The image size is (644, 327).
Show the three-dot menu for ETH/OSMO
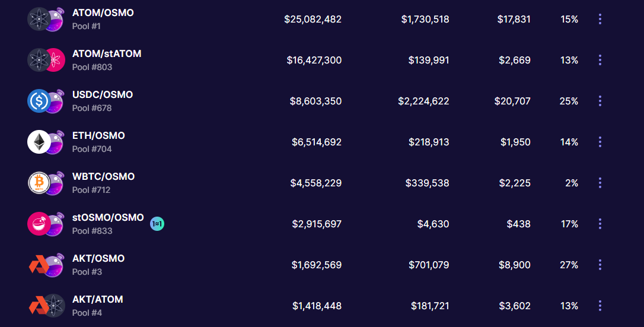600,142
